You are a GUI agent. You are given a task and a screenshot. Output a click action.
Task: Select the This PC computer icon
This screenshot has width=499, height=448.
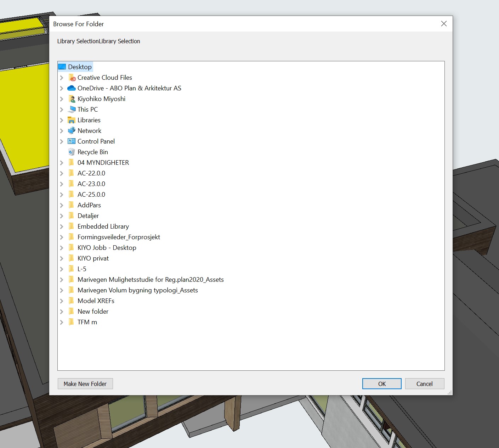(x=72, y=110)
